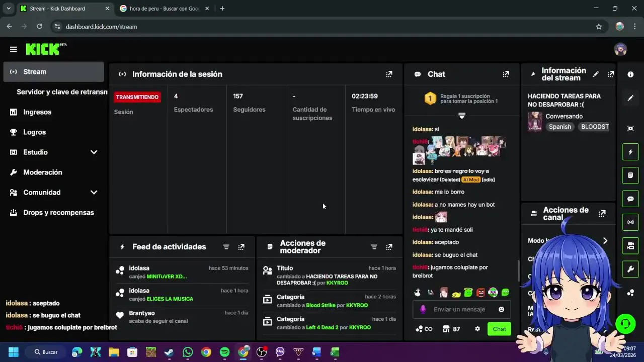This screenshot has width=644, height=362.
Task: Filter the Feed de actividades list
Action: (226, 247)
